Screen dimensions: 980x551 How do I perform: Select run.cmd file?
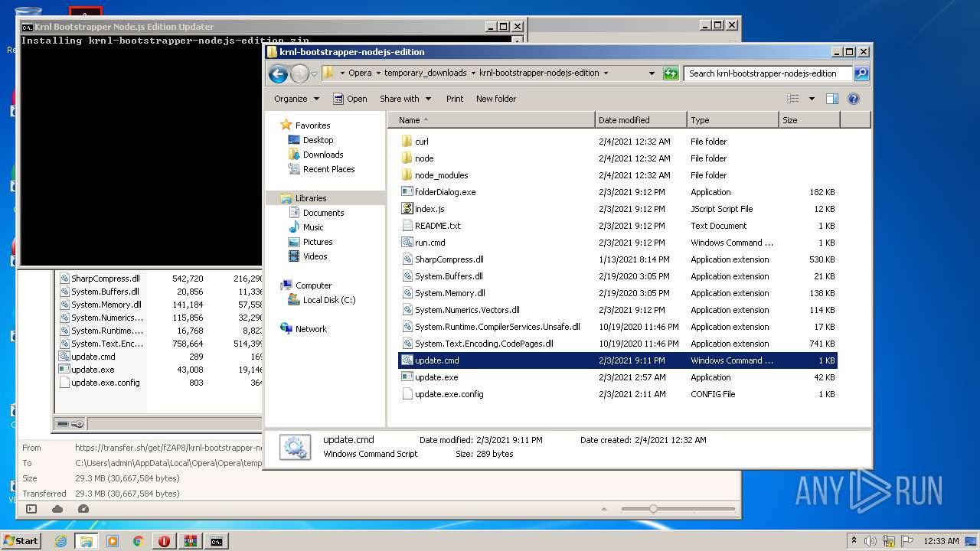pyautogui.click(x=618, y=243)
